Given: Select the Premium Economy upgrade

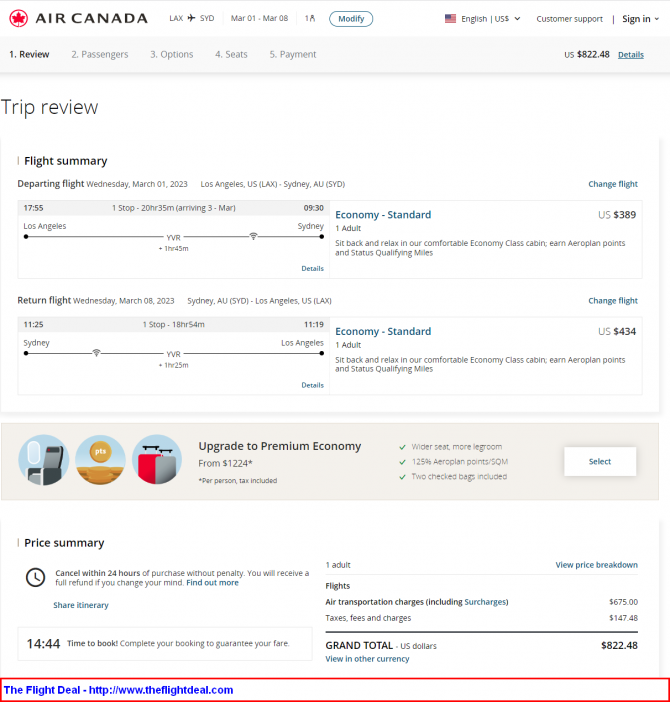Looking at the screenshot, I should tap(600, 461).
